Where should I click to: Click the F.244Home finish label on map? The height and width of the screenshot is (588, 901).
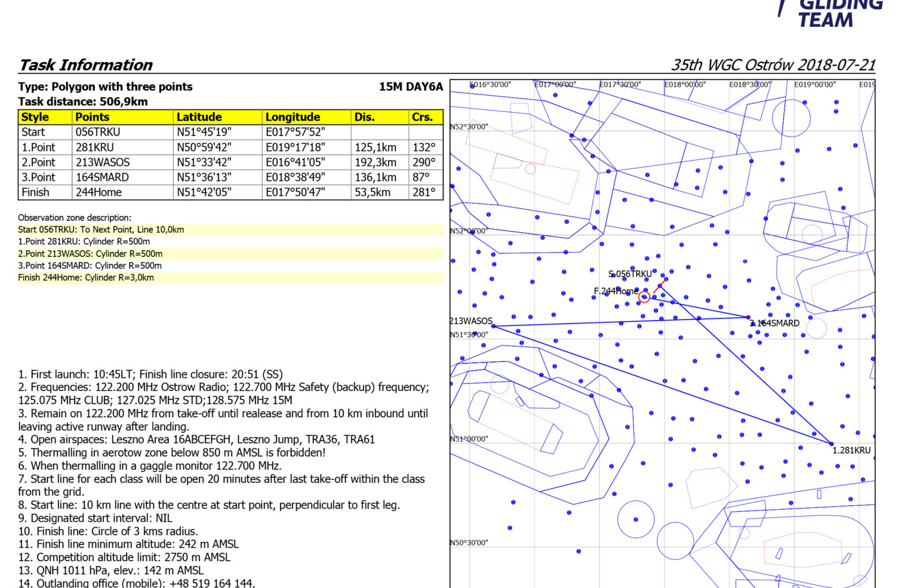point(615,291)
